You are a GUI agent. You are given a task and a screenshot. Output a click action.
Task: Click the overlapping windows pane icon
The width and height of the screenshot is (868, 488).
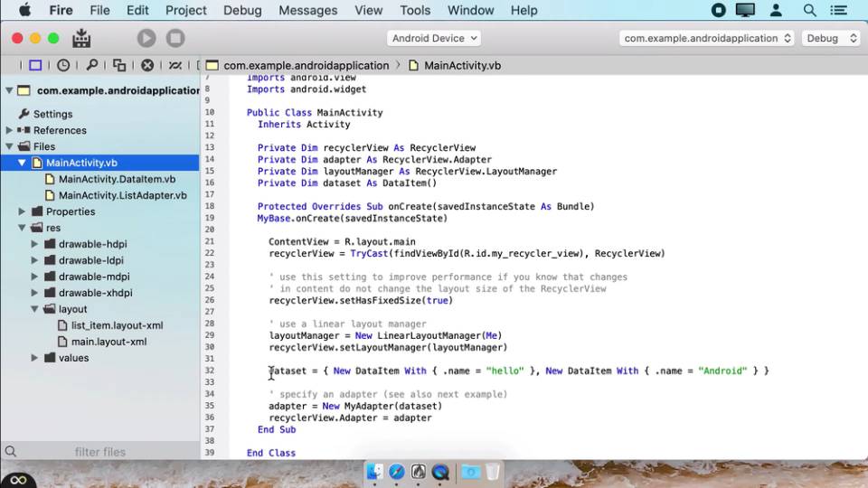click(119, 65)
